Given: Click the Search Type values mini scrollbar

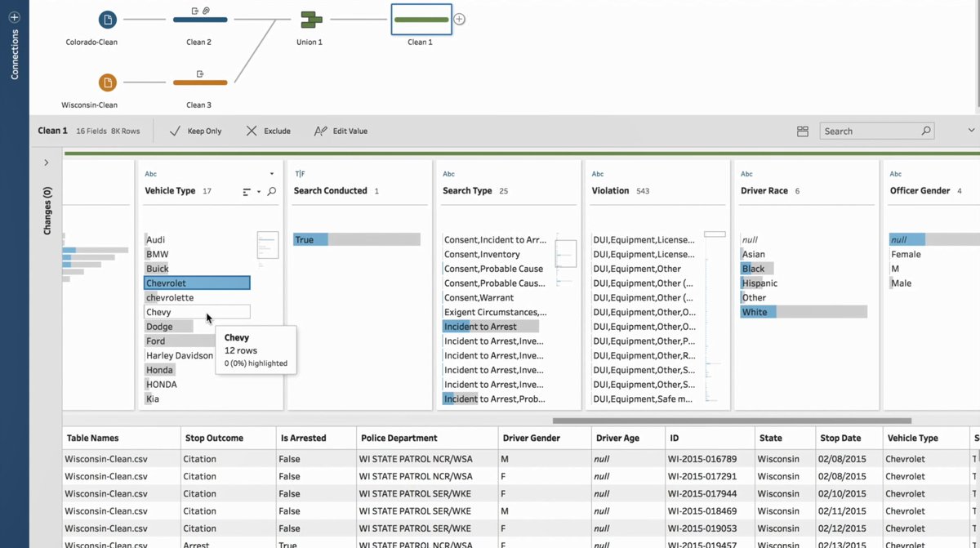Looking at the screenshot, I should (x=566, y=253).
